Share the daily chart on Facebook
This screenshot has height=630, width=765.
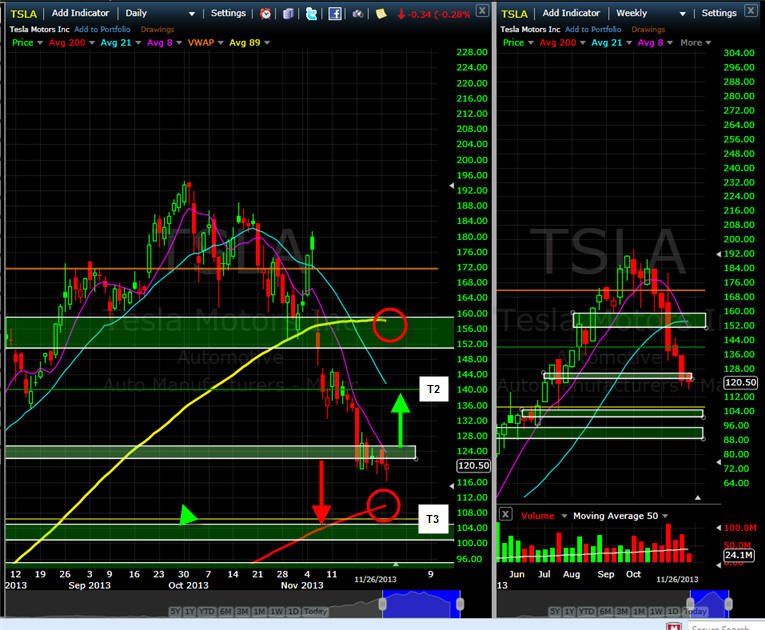(x=335, y=14)
